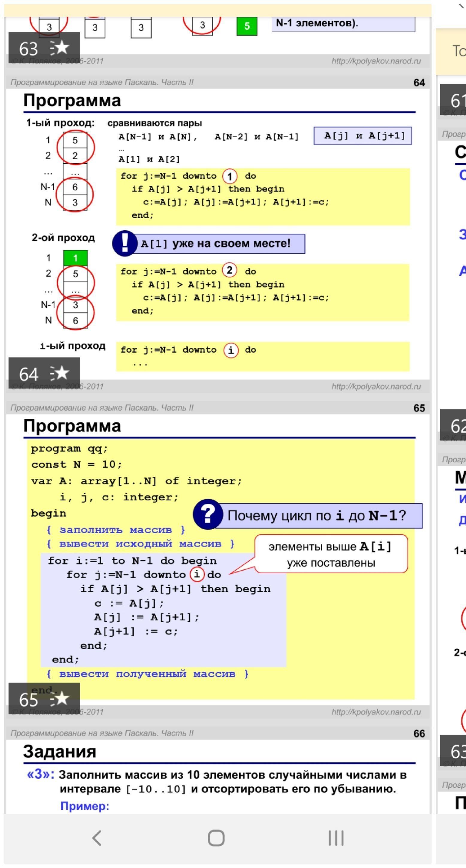Open Android recent apps button
Image resolution: width=466 pixels, height=868 pixels.
(x=336, y=838)
